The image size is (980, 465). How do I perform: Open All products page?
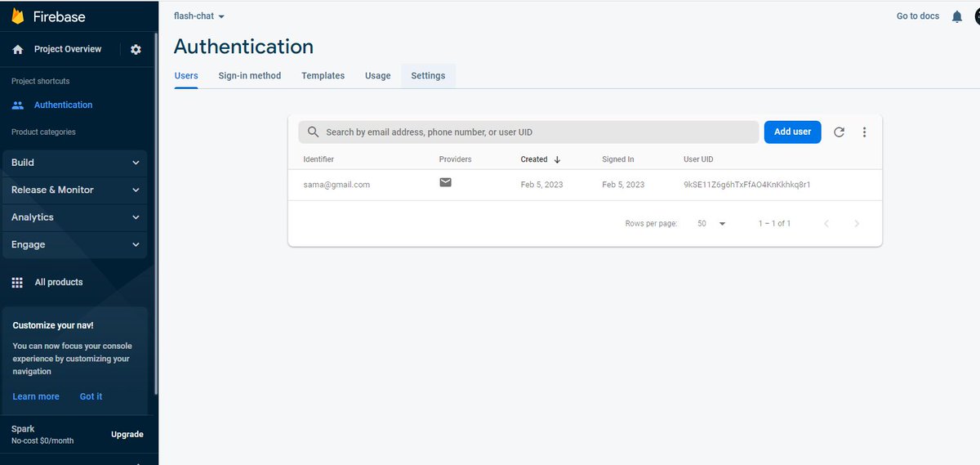coord(59,283)
